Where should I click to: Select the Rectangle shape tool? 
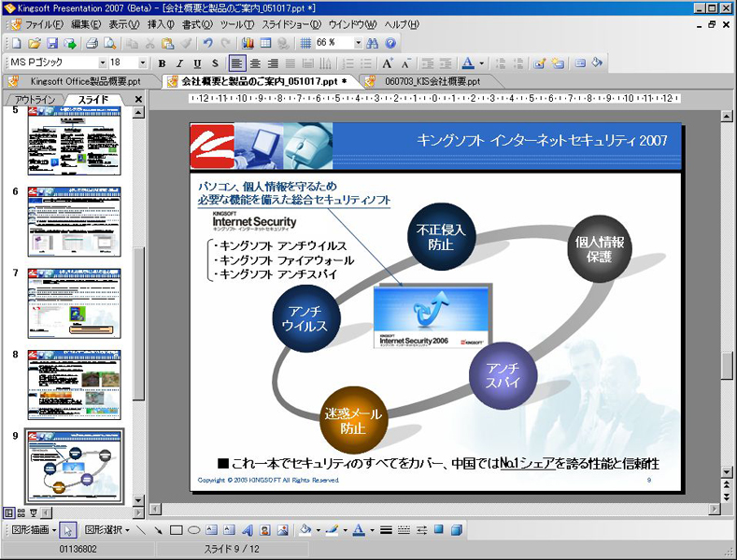[176, 530]
